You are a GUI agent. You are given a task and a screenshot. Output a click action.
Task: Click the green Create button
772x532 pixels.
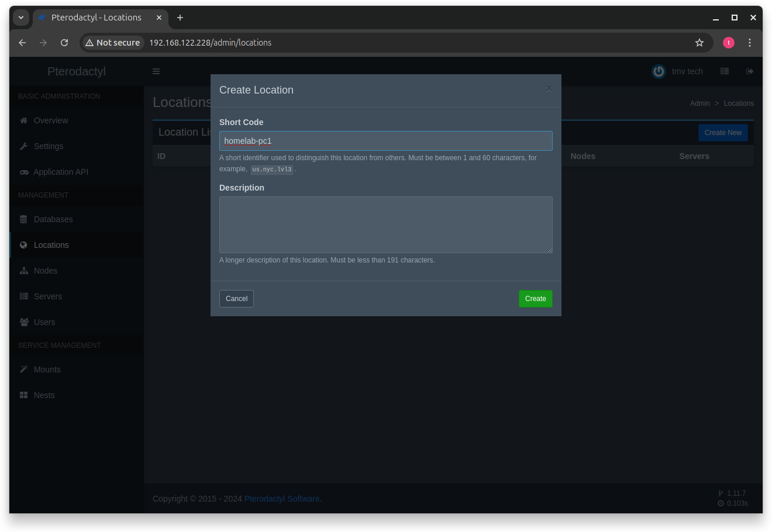click(535, 299)
